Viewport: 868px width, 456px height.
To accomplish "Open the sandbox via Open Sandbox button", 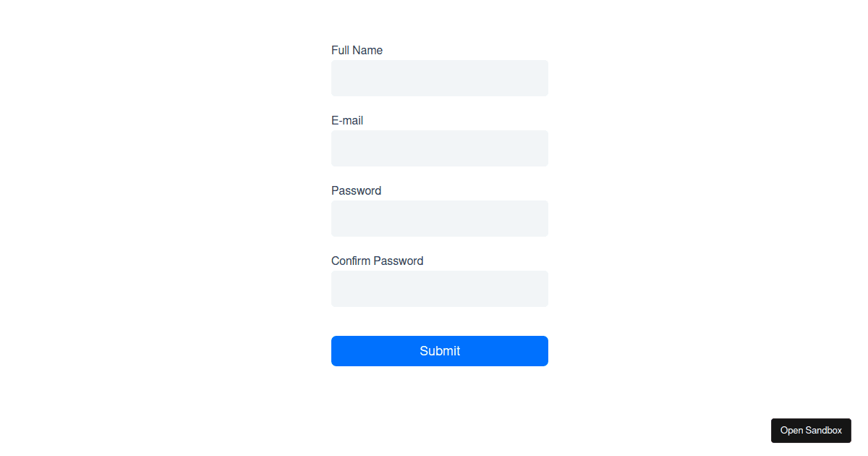I will point(811,431).
